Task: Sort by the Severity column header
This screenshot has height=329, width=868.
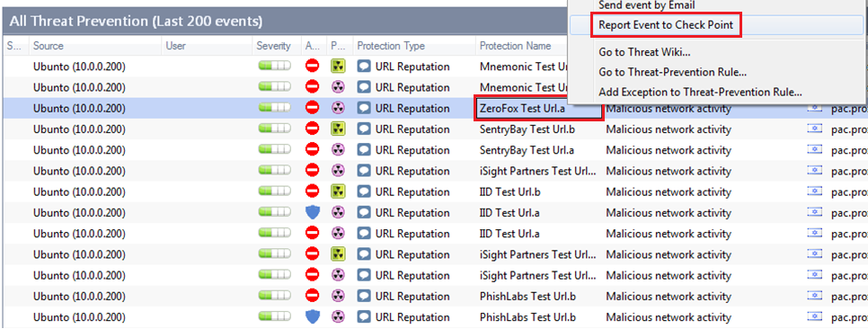Action: coord(273,46)
